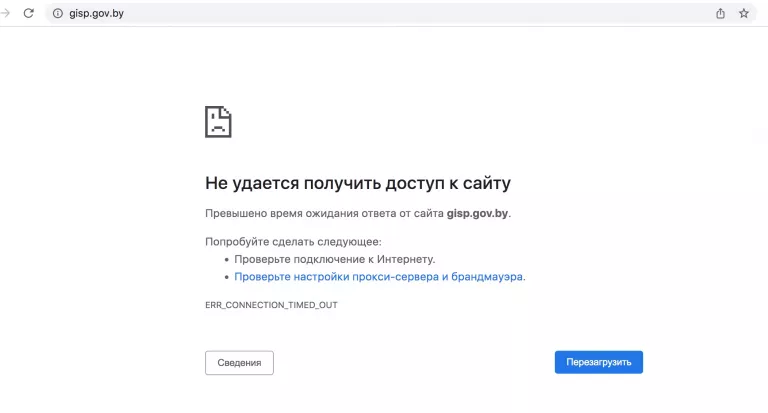Click bold gisp.gov.by in the error message
The width and height of the screenshot is (768, 413).
(477, 213)
